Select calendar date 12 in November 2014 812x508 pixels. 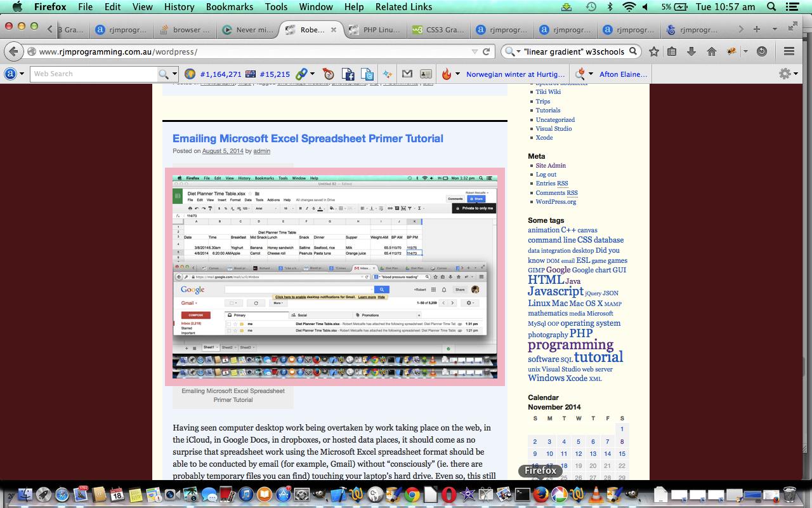tap(578, 454)
